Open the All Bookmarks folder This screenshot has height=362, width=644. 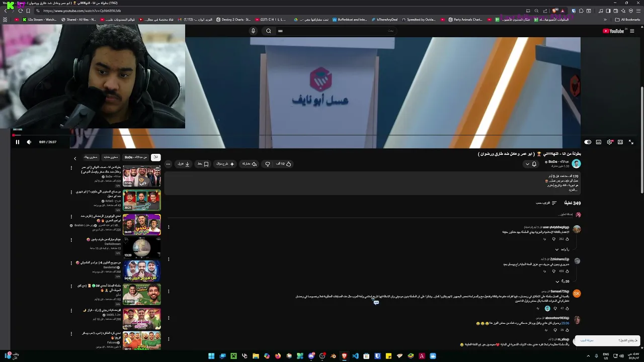(627, 20)
